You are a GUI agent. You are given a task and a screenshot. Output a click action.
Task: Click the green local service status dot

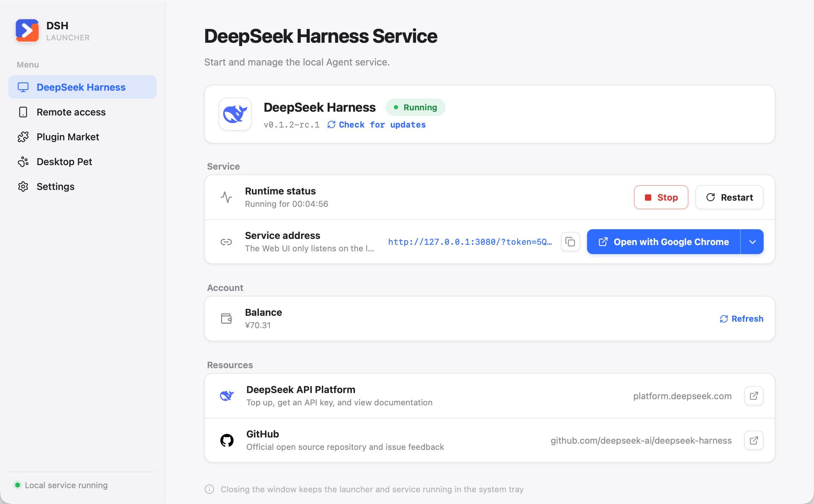(18, 485)
